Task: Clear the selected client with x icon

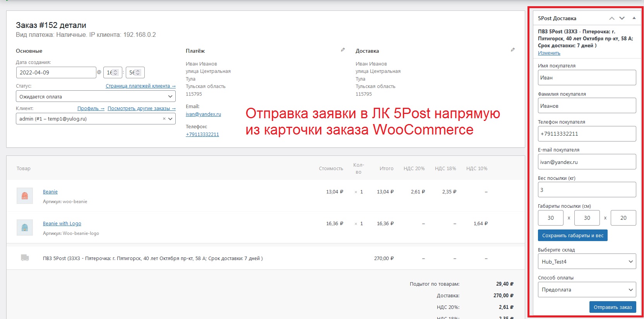Action: [x=164, y=119]
